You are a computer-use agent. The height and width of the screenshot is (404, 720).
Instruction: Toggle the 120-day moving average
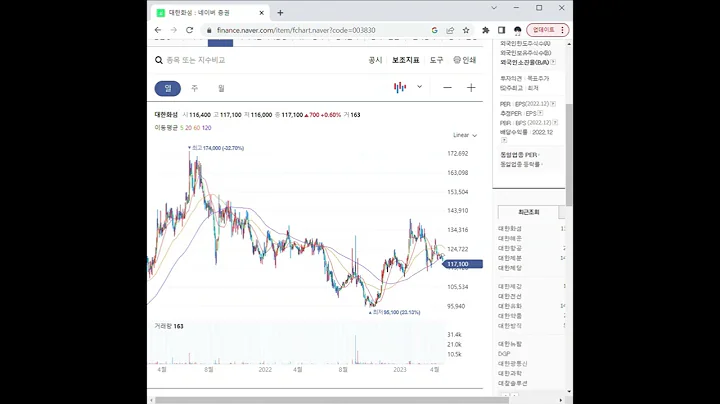point(207,128)
